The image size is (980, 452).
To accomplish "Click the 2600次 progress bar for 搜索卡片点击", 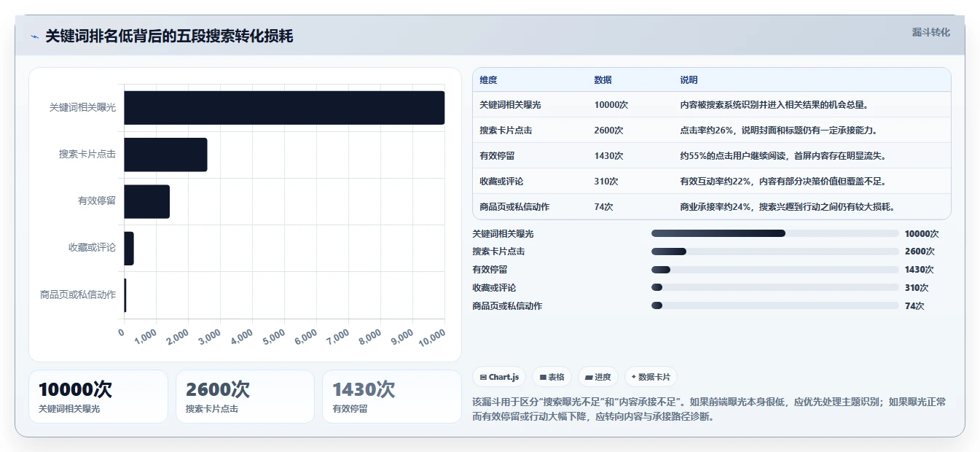I will (775, 252).
